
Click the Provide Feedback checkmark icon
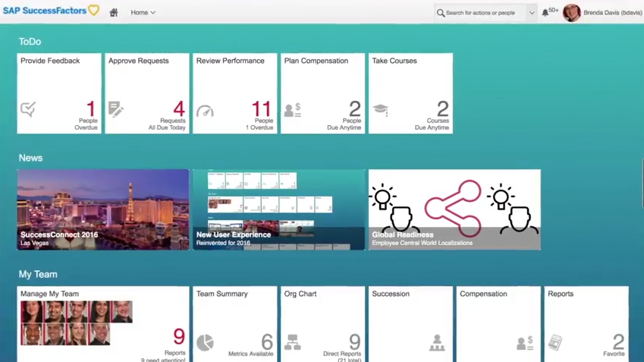(x=28, y=110)
